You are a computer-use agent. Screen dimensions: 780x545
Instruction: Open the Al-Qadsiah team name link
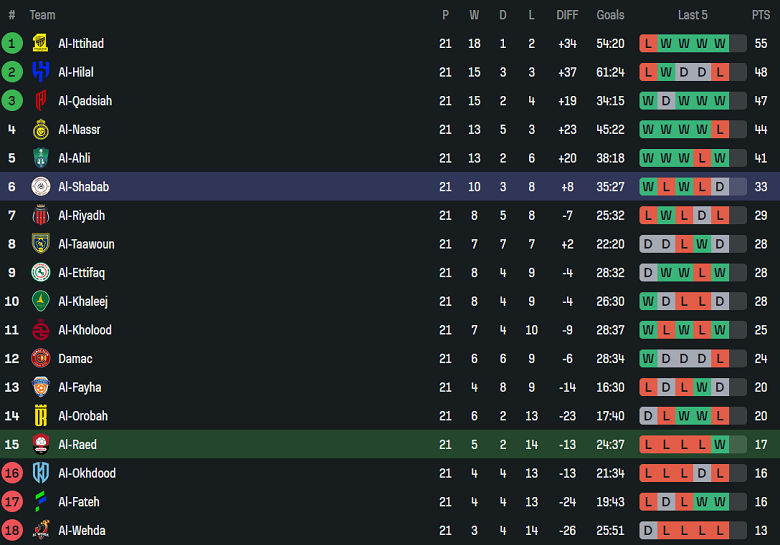[x=85, y=101]
